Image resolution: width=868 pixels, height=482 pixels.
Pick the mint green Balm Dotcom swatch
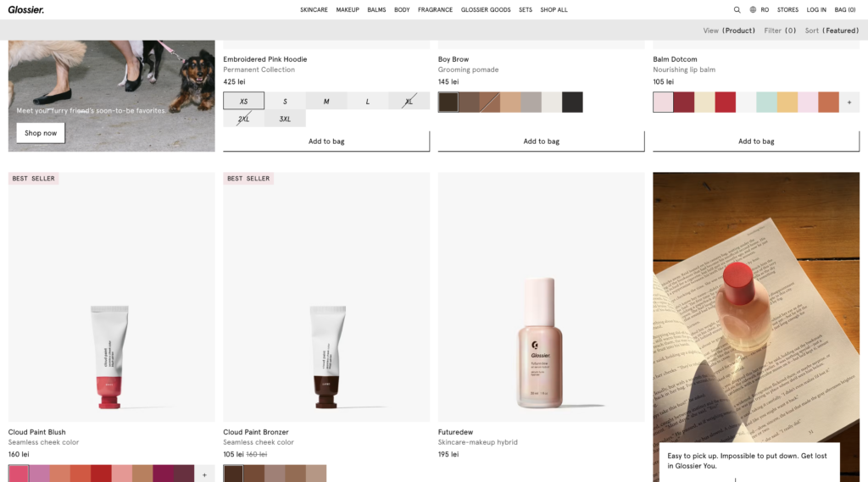click(x=766, y=102)
